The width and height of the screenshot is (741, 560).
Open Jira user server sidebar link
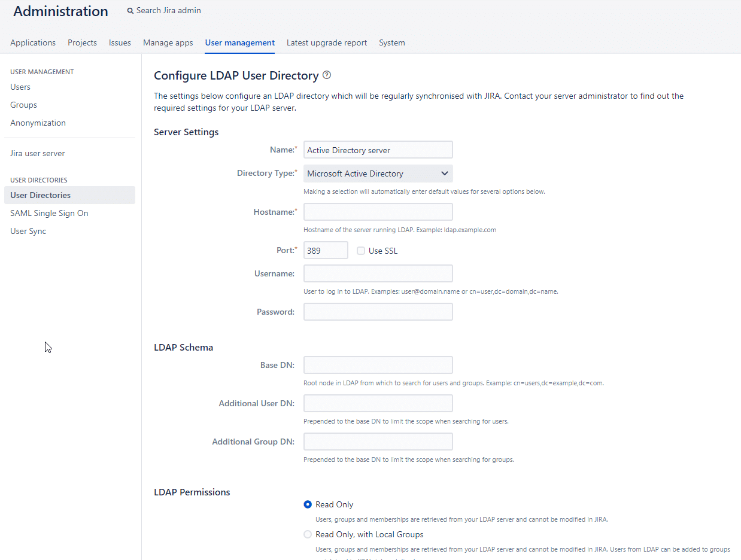click(x=38, y=153)
